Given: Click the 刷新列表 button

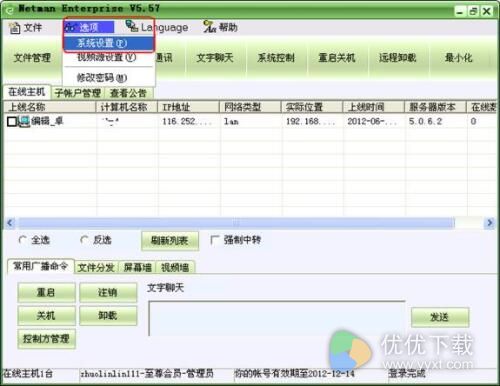Looking at the screenshot, I should coord(170,241).
